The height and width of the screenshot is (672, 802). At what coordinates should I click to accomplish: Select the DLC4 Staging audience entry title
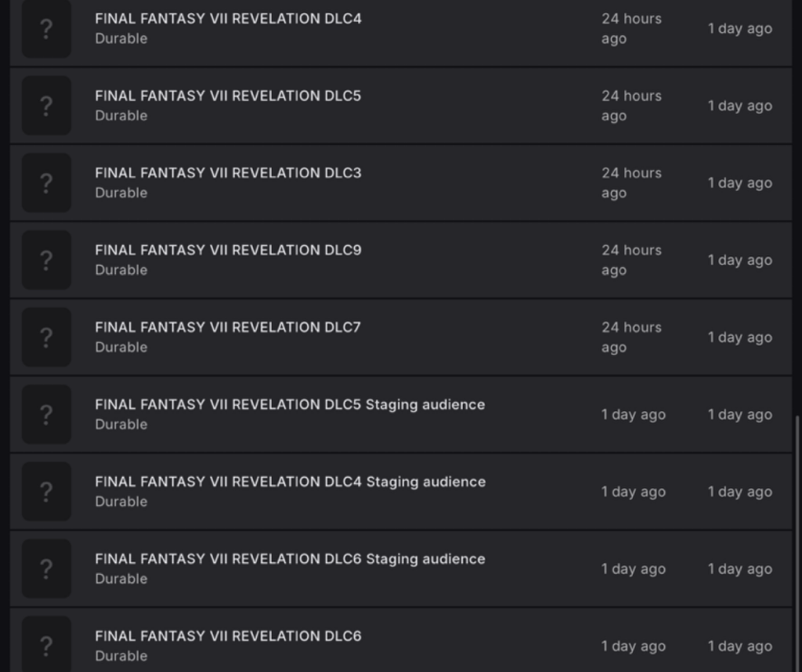click(x=290, y=482)
